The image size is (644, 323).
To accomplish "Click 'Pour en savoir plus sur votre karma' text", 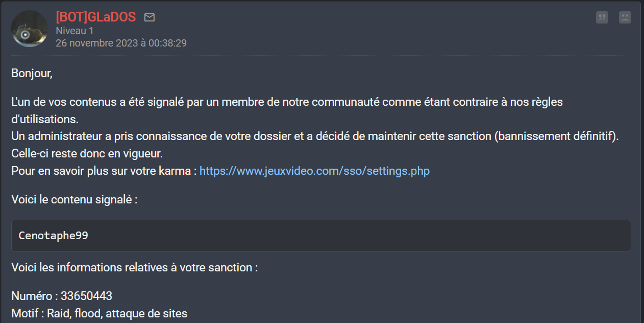I will pyautogui.click(x=104, y=171).
